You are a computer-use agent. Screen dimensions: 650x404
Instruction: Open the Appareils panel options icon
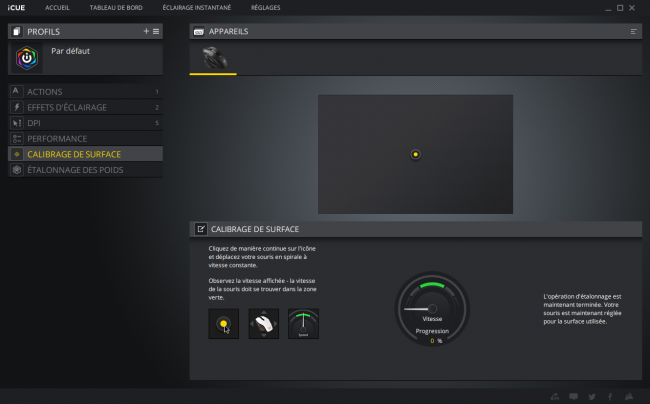click(633, 31)
